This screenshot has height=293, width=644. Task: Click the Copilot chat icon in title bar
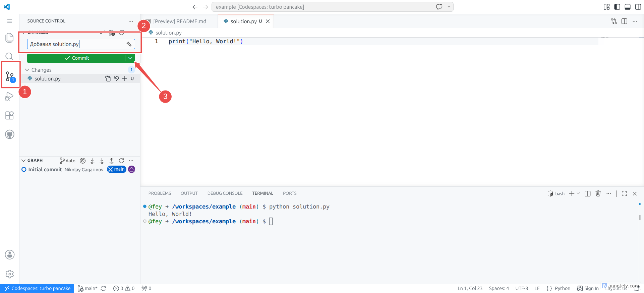(x=440, y=7)
